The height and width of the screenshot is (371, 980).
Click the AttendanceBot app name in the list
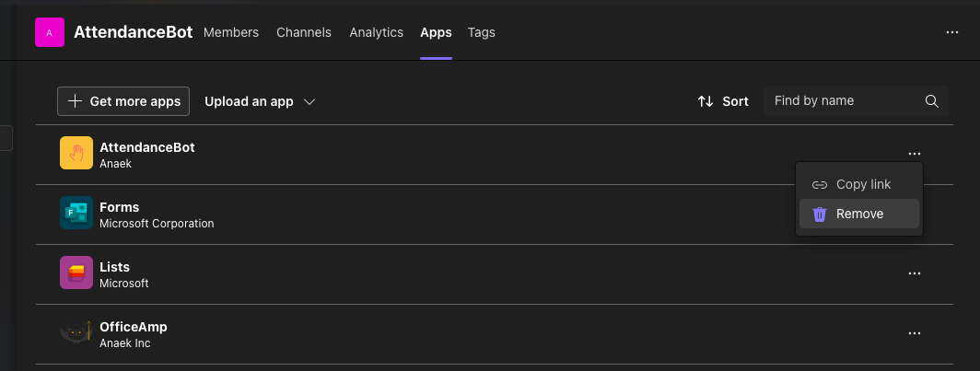(x=146, y=147)
